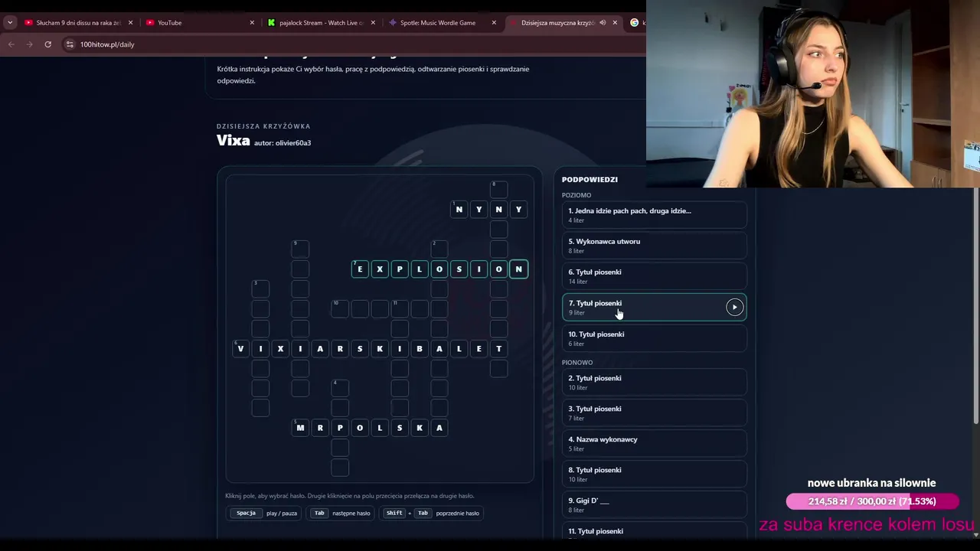The image size is (980, 551).
Task: Click the Spacja key hint
Action: click(x=246, y=513)
